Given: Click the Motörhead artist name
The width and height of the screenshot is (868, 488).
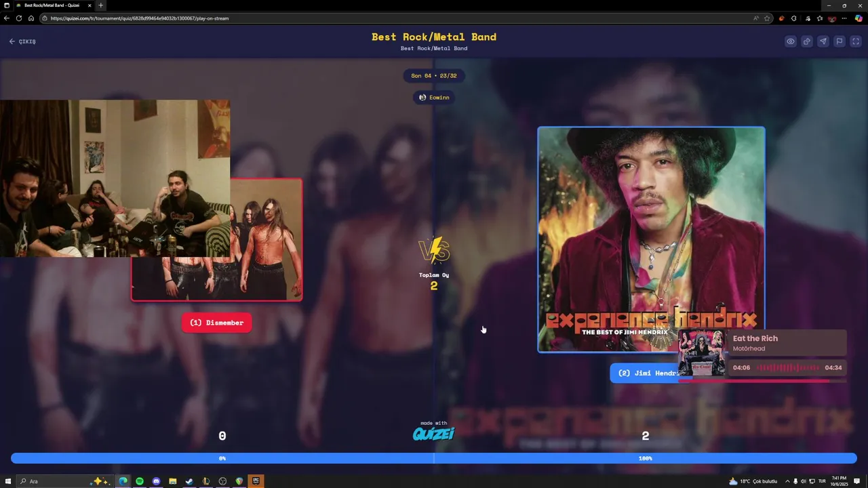Looking at the screenshot, I should click(749, 348).
